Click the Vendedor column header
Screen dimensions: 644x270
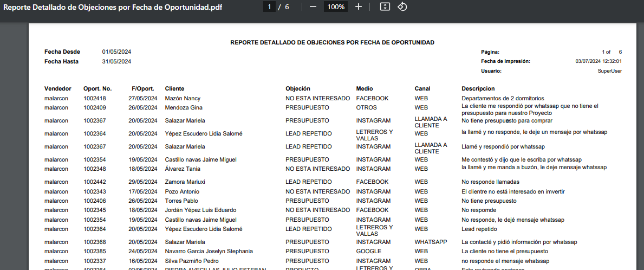57,88
